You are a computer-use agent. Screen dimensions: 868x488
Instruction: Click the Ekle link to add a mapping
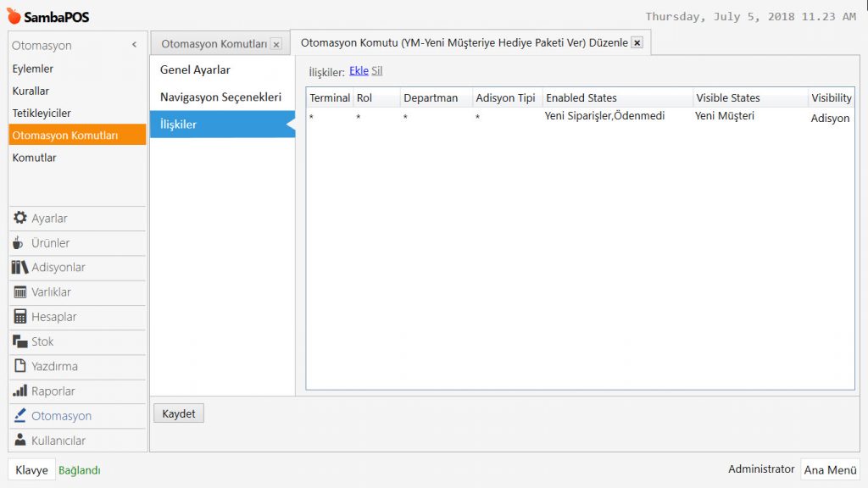[359, 71]
